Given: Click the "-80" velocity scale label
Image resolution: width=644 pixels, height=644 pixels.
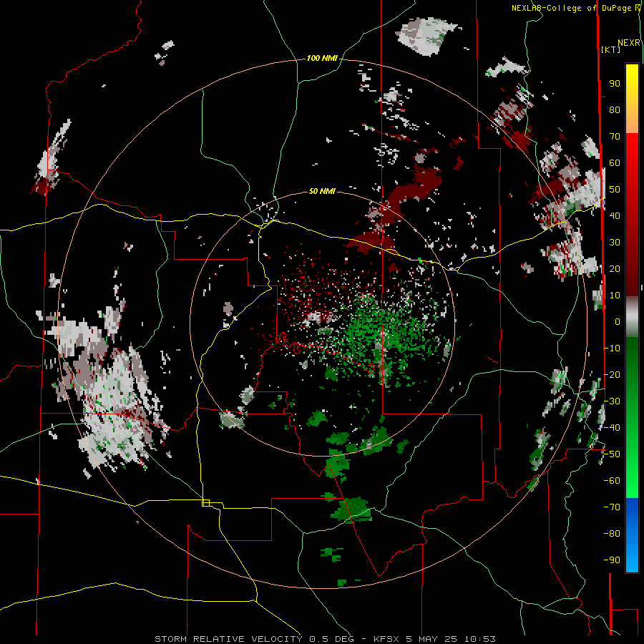Looking at the screenshot, I should point(612,534).
